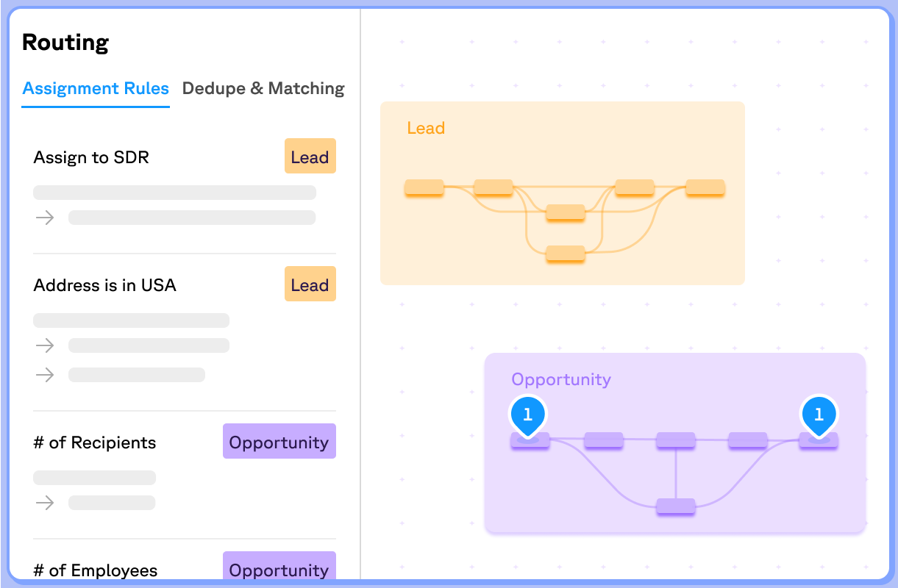The width and height of the screenshot is (898, 588).
Task: Select the left map pin labeled 1
Action: (x=528, y=415)
